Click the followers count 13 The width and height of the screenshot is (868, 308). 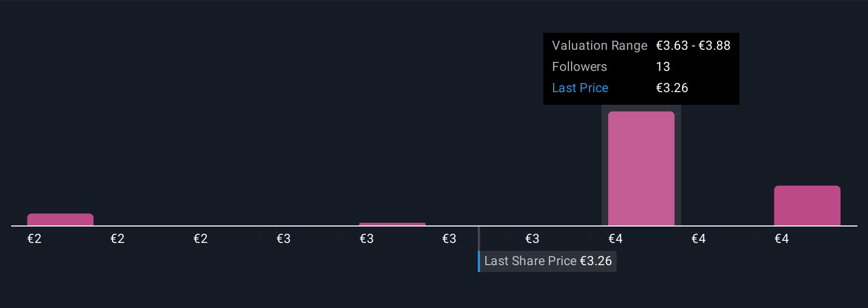tap(663, 67)
